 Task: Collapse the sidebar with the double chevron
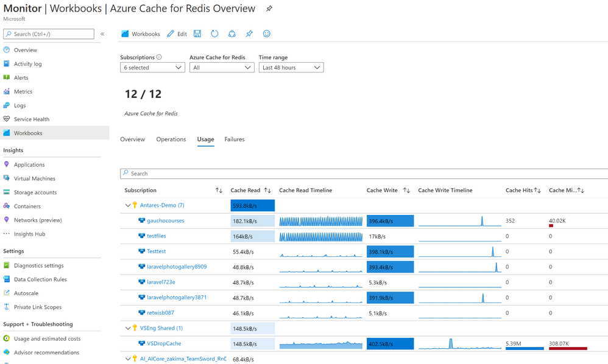click(x=102, y=34)
